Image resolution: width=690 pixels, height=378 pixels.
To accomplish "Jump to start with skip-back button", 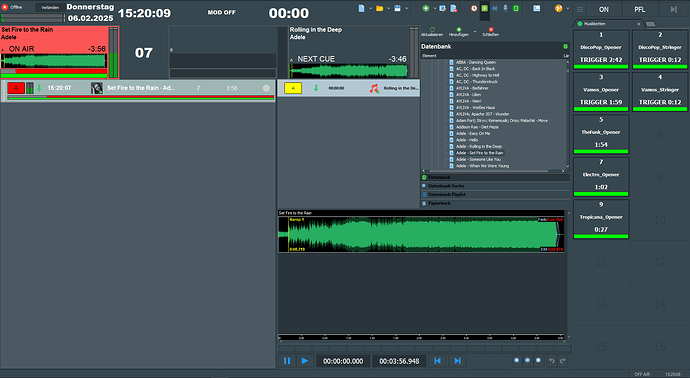I will (437, 361).
